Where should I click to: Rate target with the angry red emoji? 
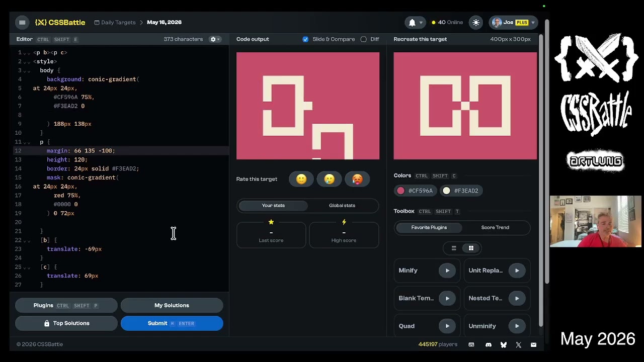pyautogui.click(x=357, y=179)
